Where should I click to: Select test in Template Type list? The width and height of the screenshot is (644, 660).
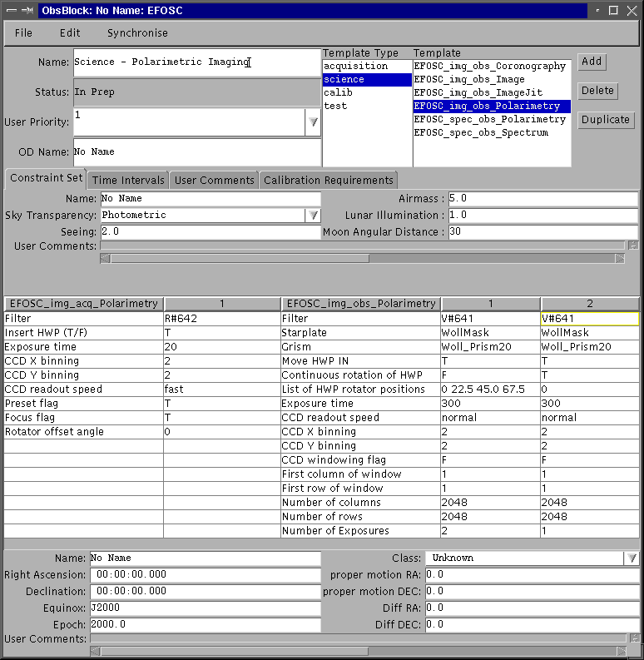click(367, 106)
